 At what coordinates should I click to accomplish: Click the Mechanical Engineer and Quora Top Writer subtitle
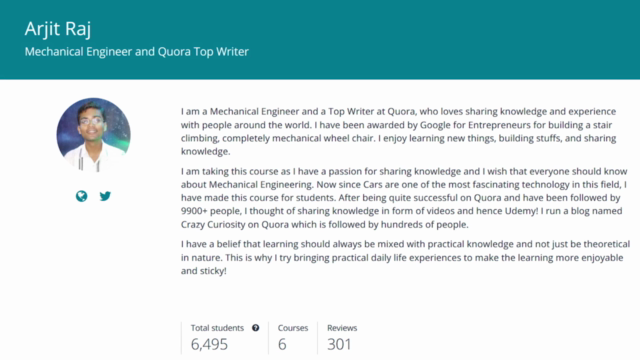(x=136, y=52)
